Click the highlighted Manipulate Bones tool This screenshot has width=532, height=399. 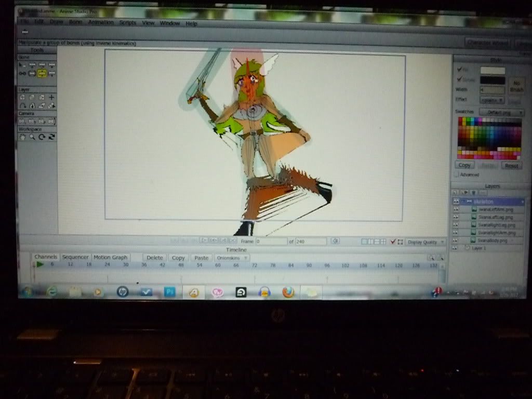[x=42, y=73]
